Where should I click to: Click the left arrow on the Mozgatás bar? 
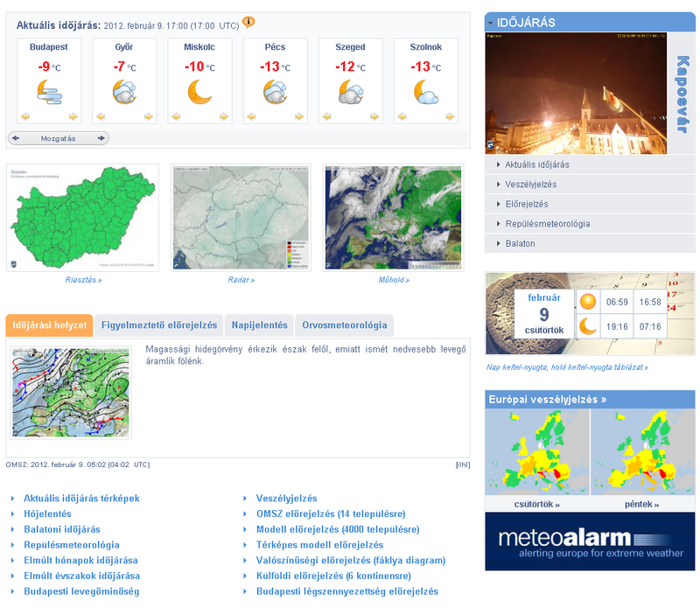coord(15,138)
